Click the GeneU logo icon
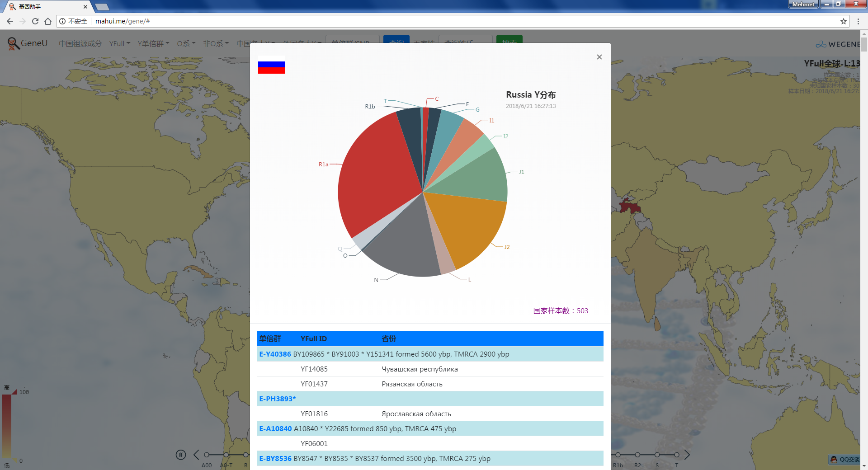This screenshot has width=868, height=470. pos(14,43)
